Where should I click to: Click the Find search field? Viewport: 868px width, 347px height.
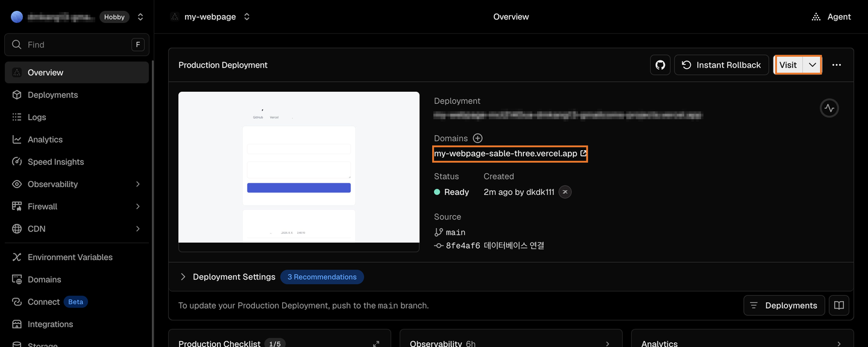tap(77, 45)
